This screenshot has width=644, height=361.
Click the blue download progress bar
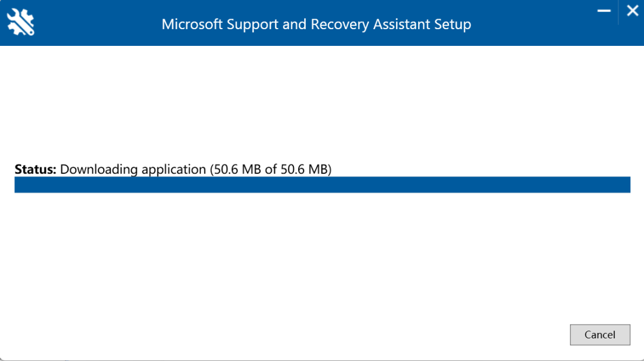point(322,185)
